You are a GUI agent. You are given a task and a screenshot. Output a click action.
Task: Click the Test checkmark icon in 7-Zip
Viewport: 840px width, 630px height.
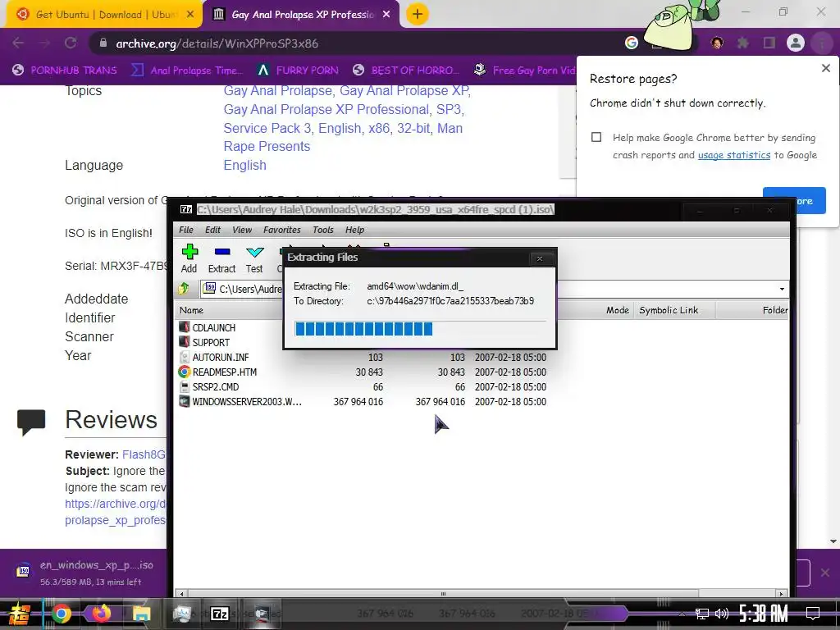(x=254, y=252)
